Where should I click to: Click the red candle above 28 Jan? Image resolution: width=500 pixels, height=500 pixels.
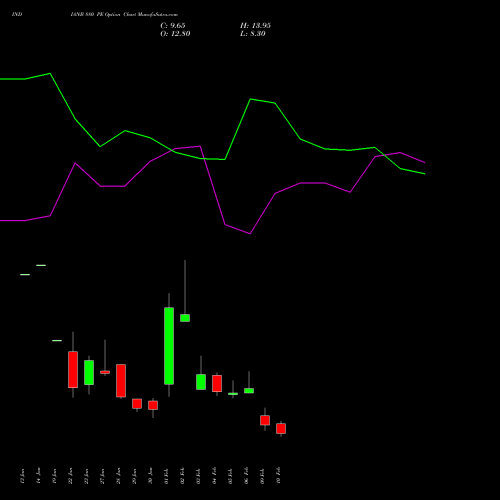point(121,381)
